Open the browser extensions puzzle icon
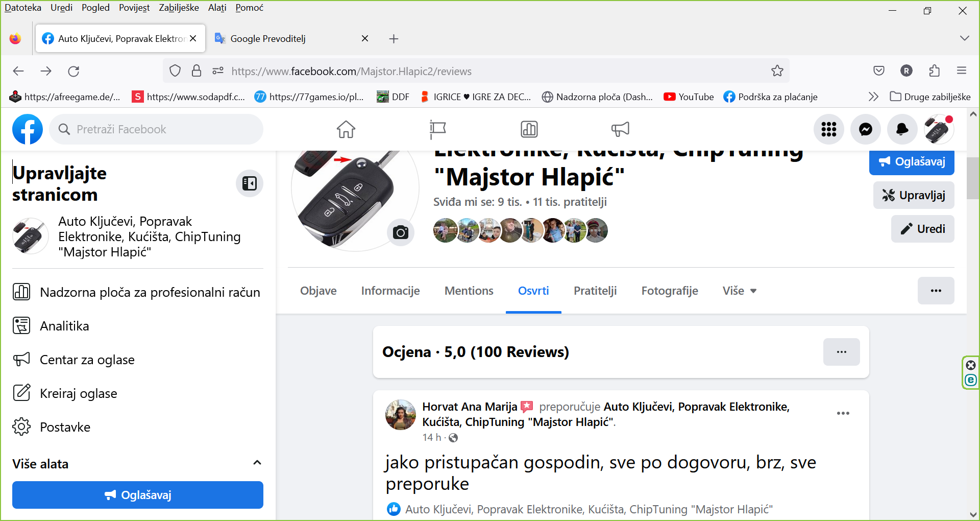Image resolution: width=980 pixels, height=521 pixels. [934, 71]
